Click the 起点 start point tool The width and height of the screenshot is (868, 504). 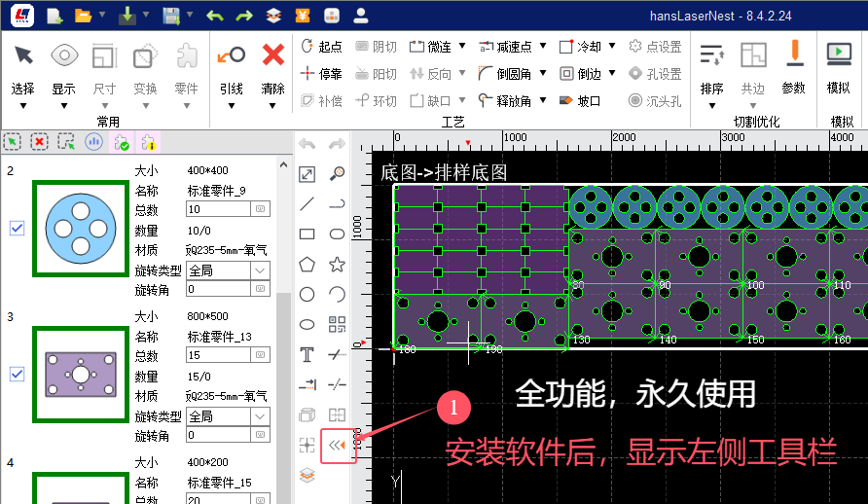[322, 47]
